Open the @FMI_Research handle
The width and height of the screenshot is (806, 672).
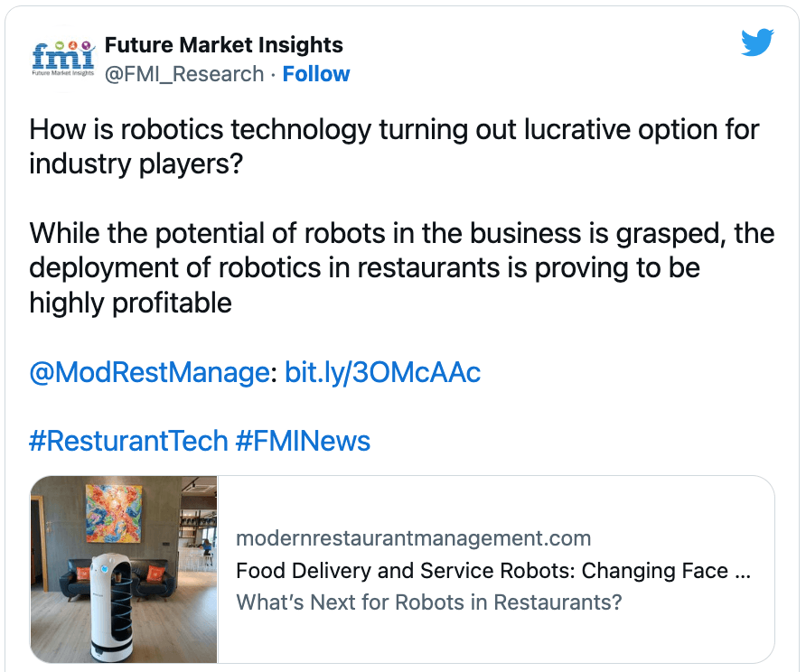pyautogui.click(x=185, y=74)
